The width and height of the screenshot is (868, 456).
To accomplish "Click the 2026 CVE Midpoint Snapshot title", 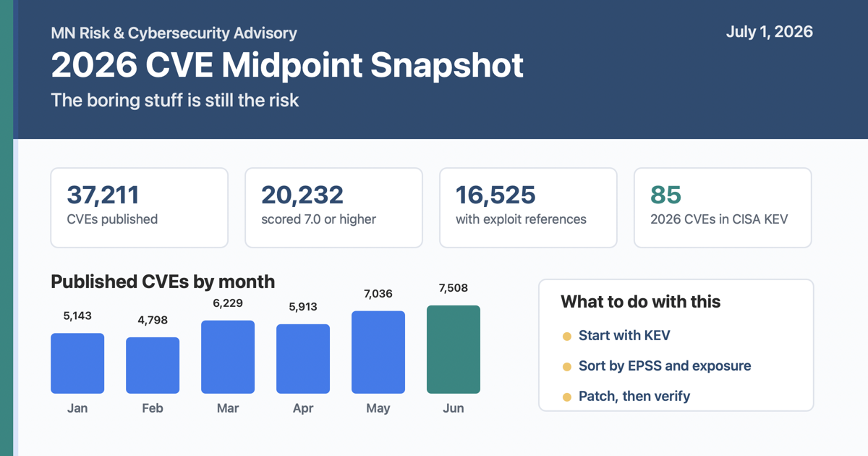I will (287, 65).
